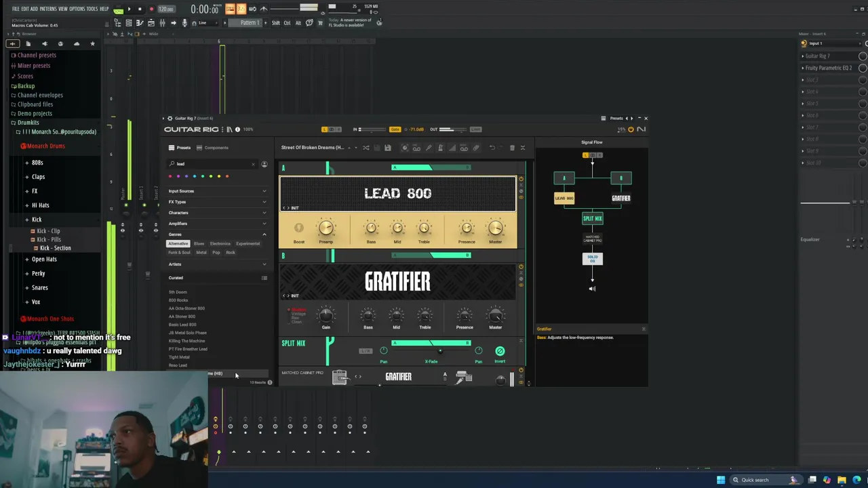This screenshot has height=488, width=868.
Task: Collapse all rack components icon
Action: click(x=523, y=148)
